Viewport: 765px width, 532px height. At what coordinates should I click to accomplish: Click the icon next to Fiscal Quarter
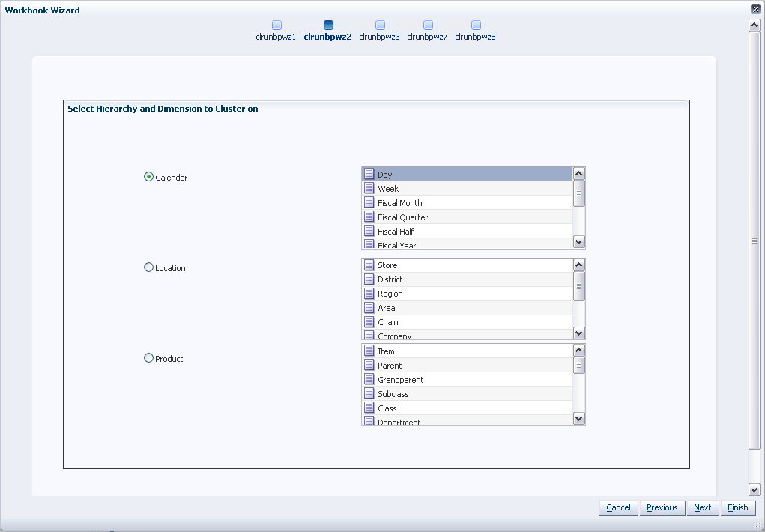point(369,217)
